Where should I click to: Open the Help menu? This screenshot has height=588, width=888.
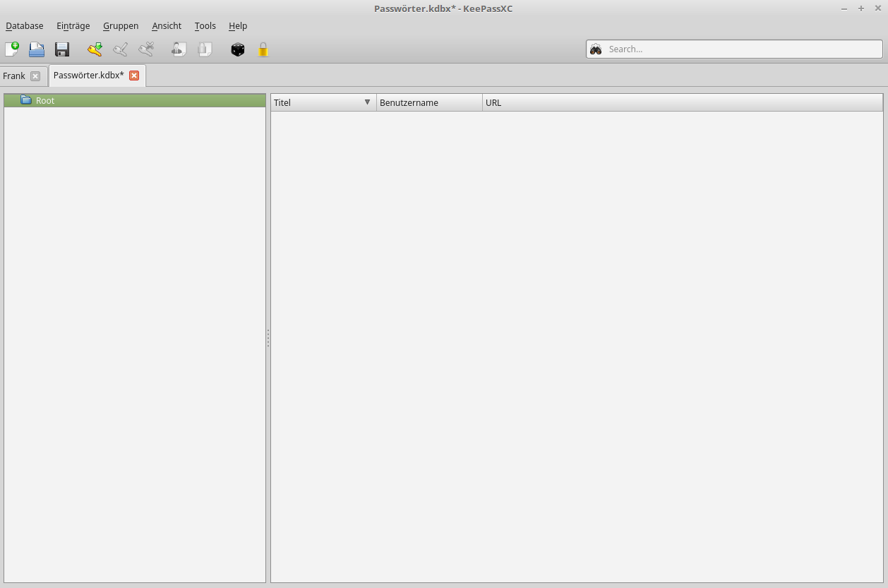(238, 26)
